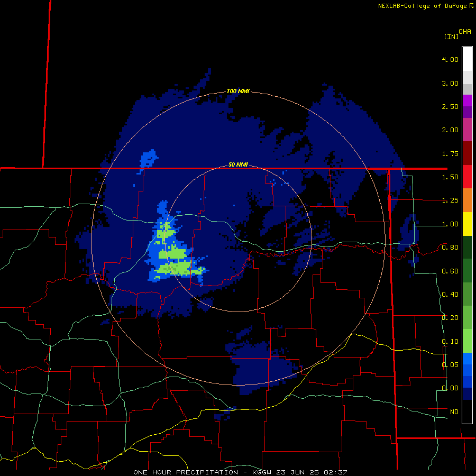Select the 0.00 legend value

pos(450,388)
